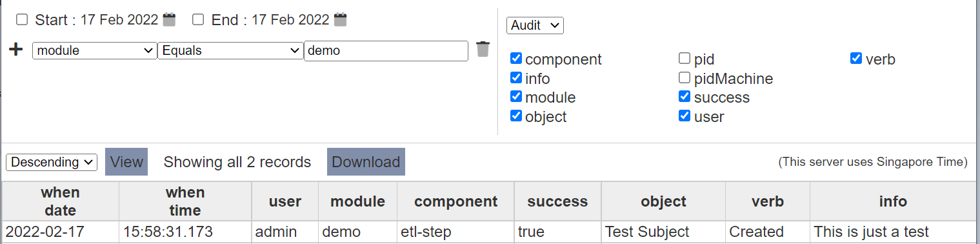Enable the End date checkbox

click(199, 19)
